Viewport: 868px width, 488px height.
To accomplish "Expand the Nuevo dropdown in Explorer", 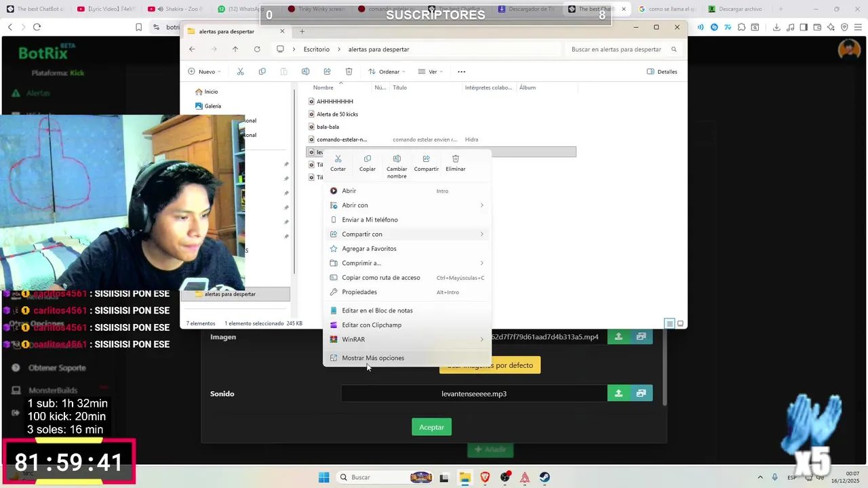I will (205, 71).
